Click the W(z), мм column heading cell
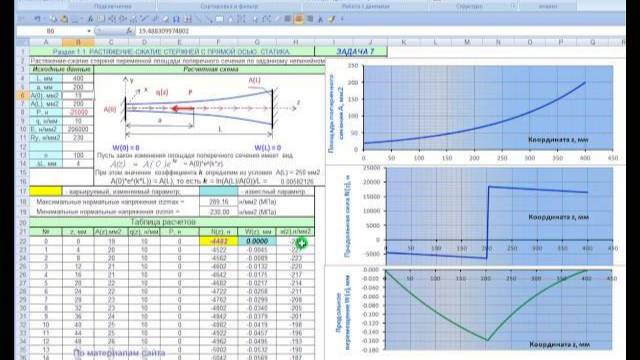640x360 pixels. point(257,232)
